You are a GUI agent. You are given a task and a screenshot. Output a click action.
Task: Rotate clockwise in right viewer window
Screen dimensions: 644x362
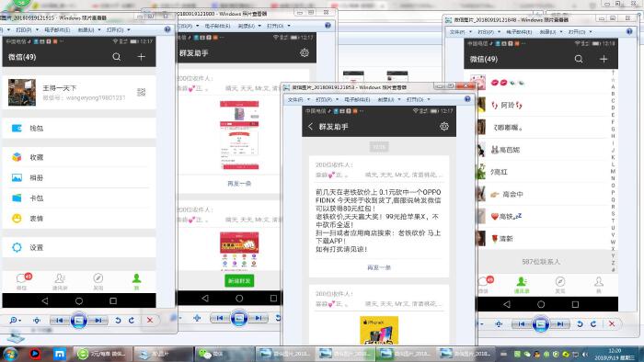point(593,324)
